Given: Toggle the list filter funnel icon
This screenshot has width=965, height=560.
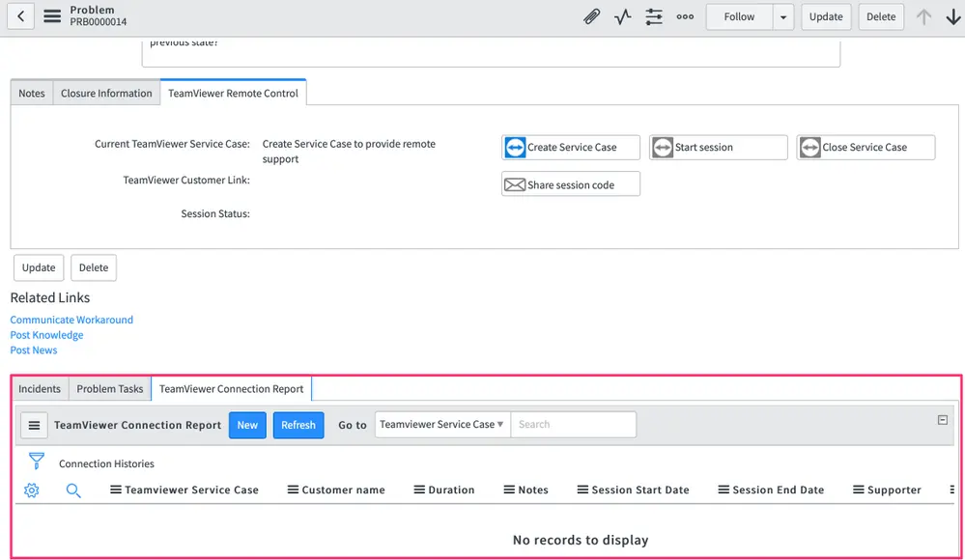Looking at the screenshot, I should 37,461.
